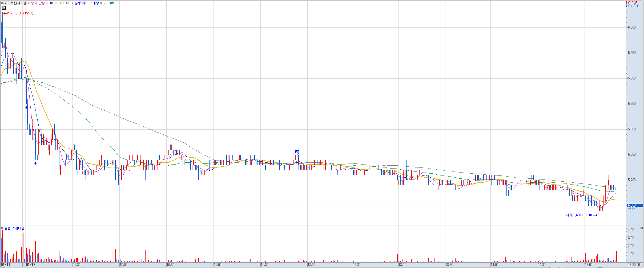Image resolution: width=644 pixels, height=268 pixels.
Task: Toggle the square marker before 분봉 최대 거래량
Action: [72, 3]
